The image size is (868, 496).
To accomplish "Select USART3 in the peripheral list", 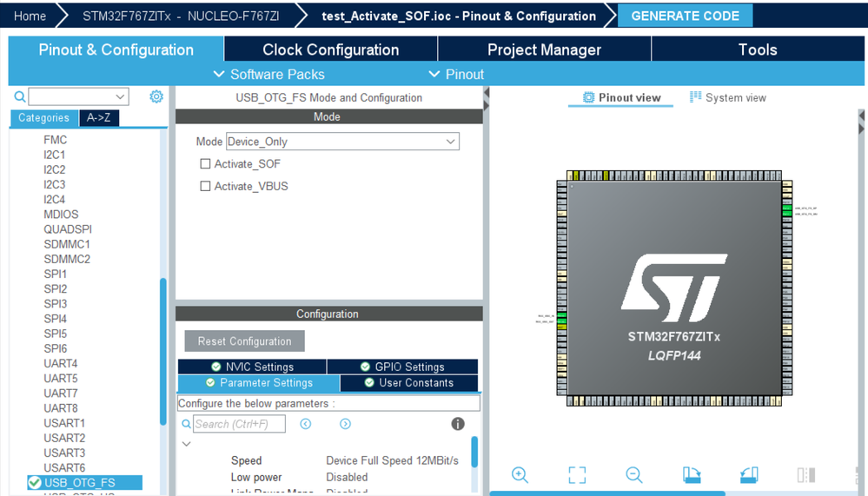I will click(x=65, y=453).
